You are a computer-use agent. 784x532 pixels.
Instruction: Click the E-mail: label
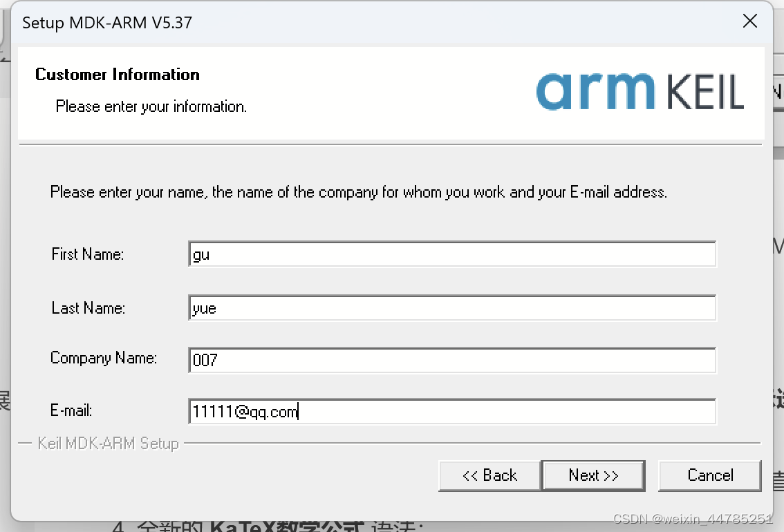coord(71,410)
